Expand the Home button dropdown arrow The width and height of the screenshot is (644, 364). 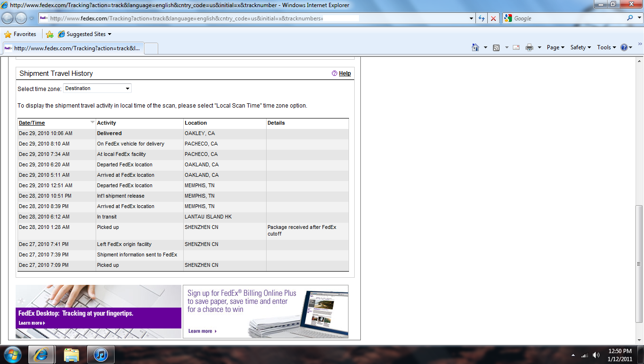pyautogui.click(x=485, y=47)
